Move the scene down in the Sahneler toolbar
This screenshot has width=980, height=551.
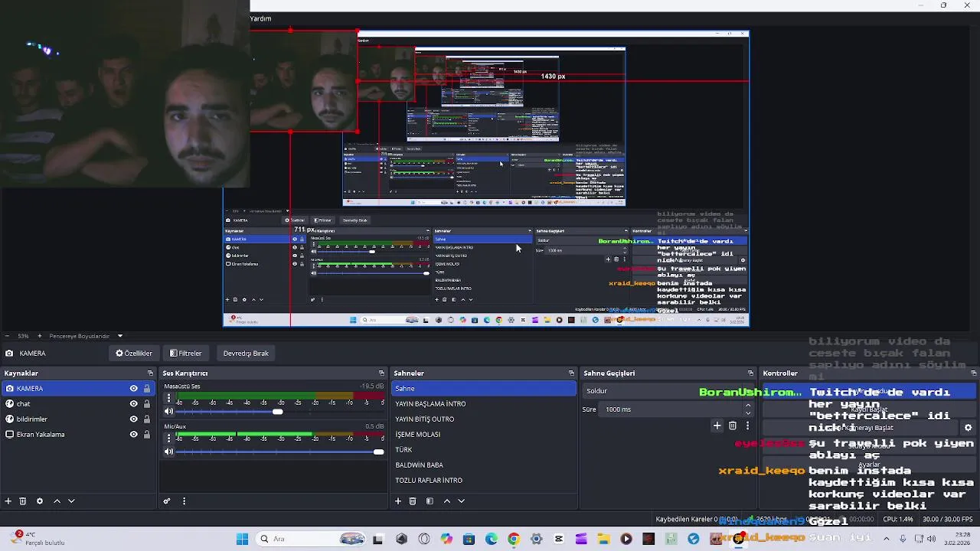(x=461, y=501)
